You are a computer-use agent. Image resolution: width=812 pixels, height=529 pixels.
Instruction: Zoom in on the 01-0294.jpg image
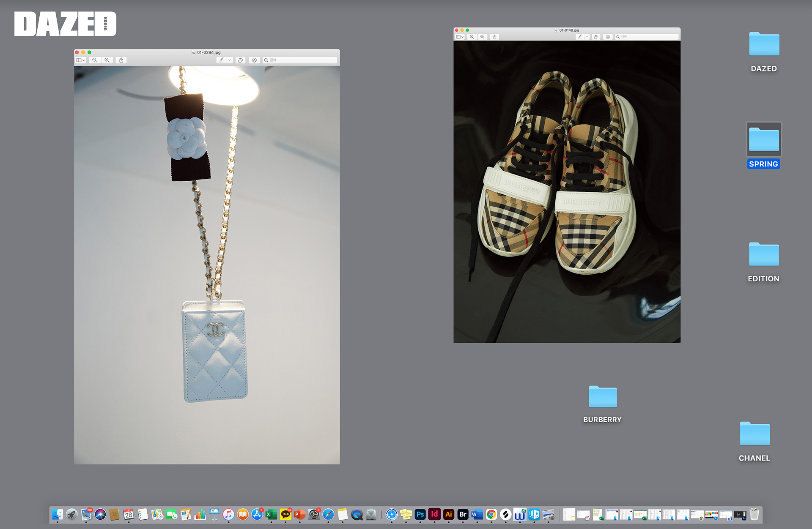coord(107,60)
